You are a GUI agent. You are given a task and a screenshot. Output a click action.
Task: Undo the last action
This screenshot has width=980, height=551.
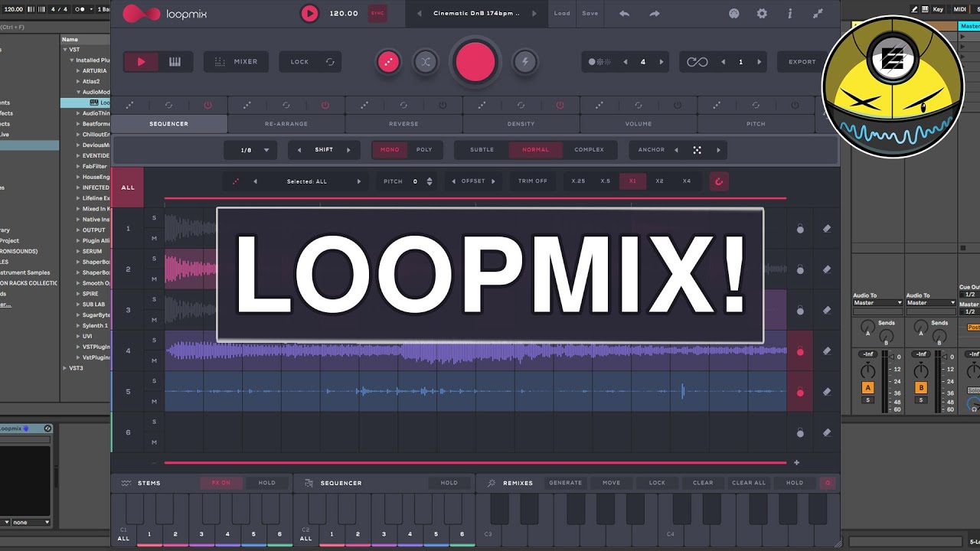pos(624,13)
